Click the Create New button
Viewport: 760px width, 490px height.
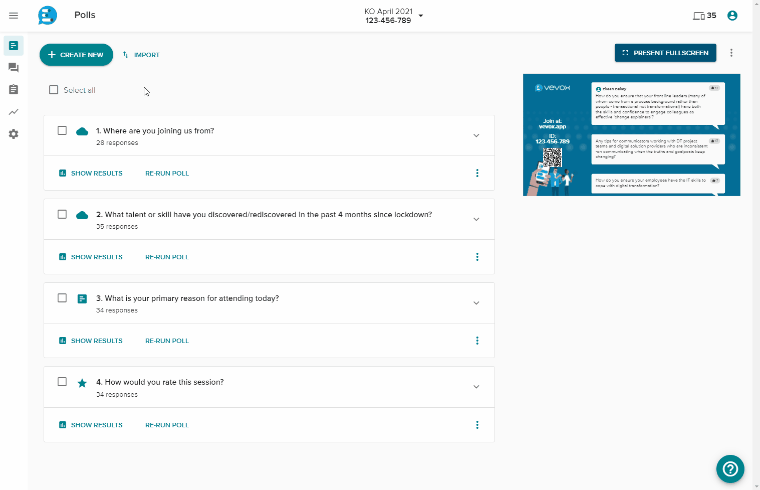click(76, 55)
